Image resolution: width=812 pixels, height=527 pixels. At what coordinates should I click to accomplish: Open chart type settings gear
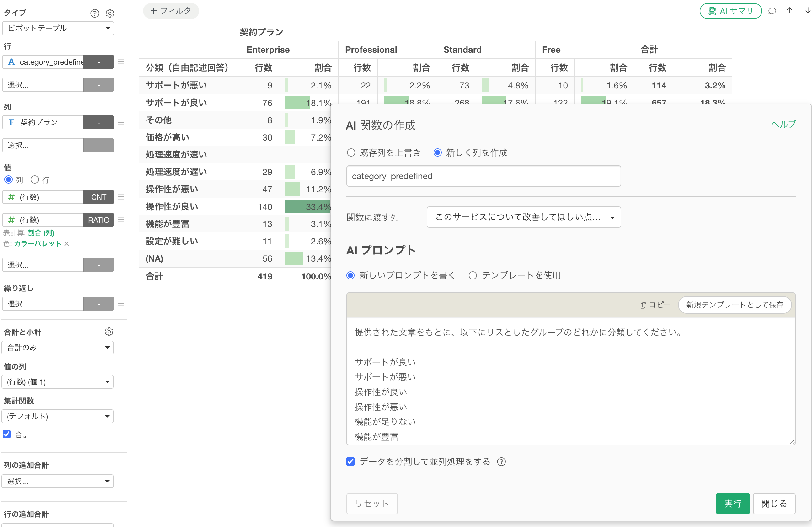click(x=110, y=13)
